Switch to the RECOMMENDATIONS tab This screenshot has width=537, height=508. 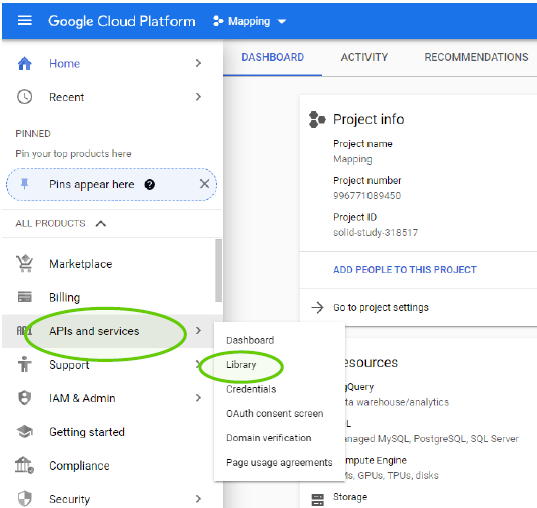point(476,57)
